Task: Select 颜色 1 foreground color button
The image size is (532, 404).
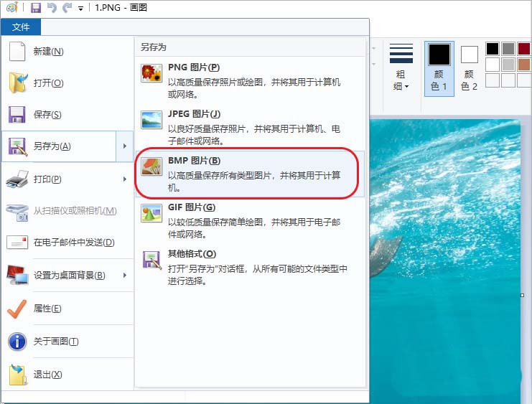Action: (439, 68)
